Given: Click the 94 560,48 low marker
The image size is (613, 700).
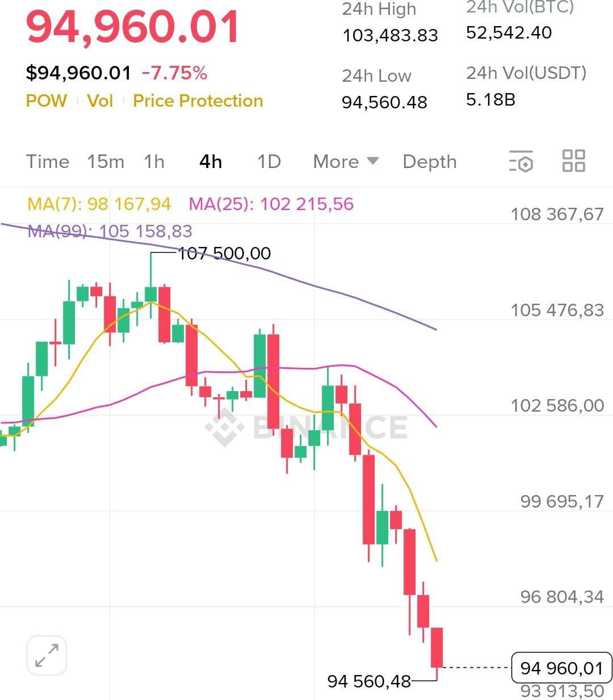Looking at the screenshot, I should pos(369,681).
